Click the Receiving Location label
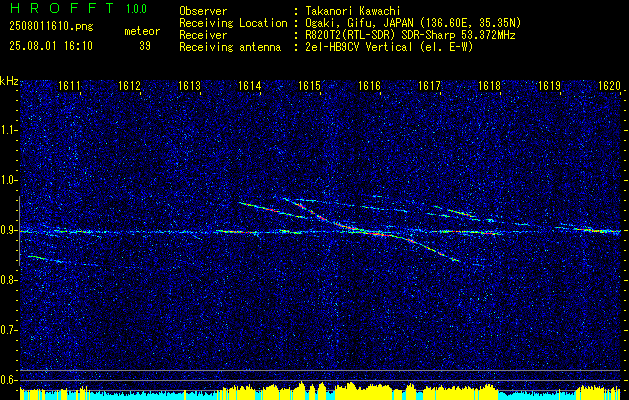Viewport: 629px width, 400px height. (x=233, y=23)
